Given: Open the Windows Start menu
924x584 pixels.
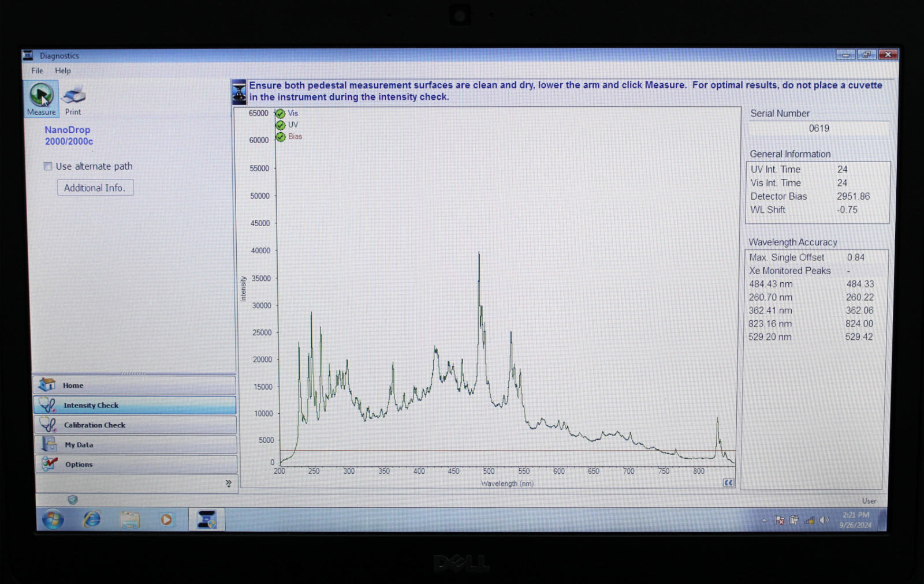Looking at the screenshot, I should (x=53, y=520).
